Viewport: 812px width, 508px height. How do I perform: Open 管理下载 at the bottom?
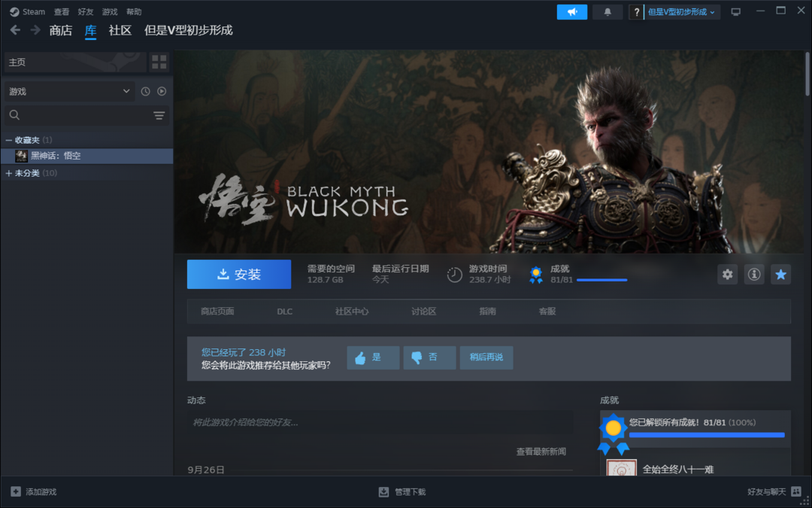tap(401, 492)
